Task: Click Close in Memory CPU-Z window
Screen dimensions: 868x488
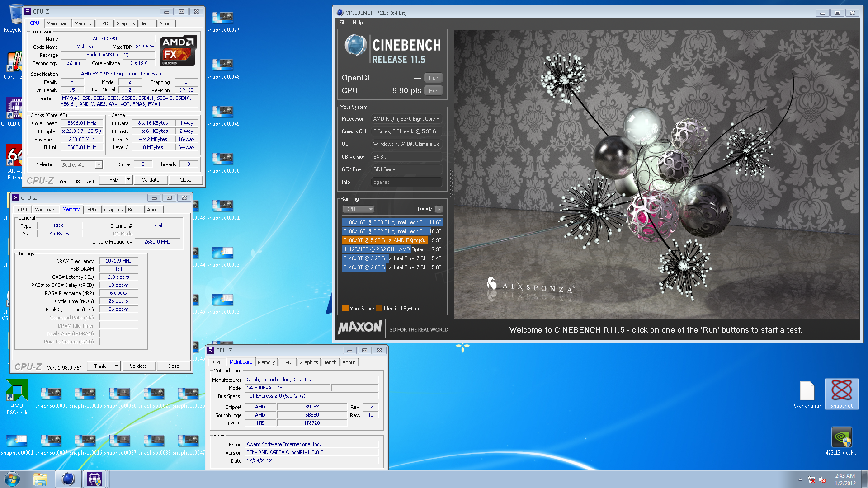Action: click(x=173, y=366)
